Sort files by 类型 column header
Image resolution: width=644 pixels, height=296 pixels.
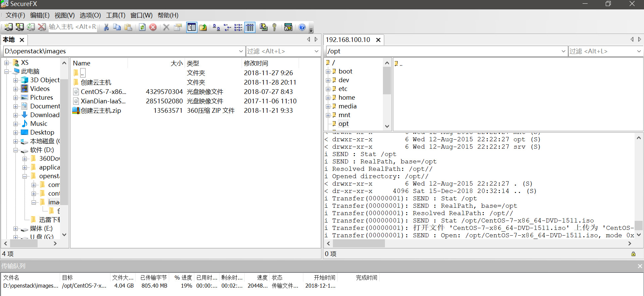coord(213,63)
